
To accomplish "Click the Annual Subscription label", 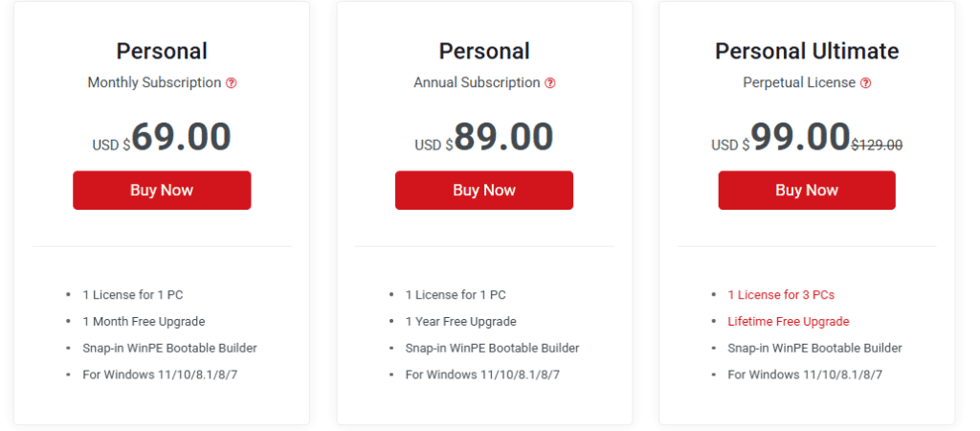I will coord(477,82).
